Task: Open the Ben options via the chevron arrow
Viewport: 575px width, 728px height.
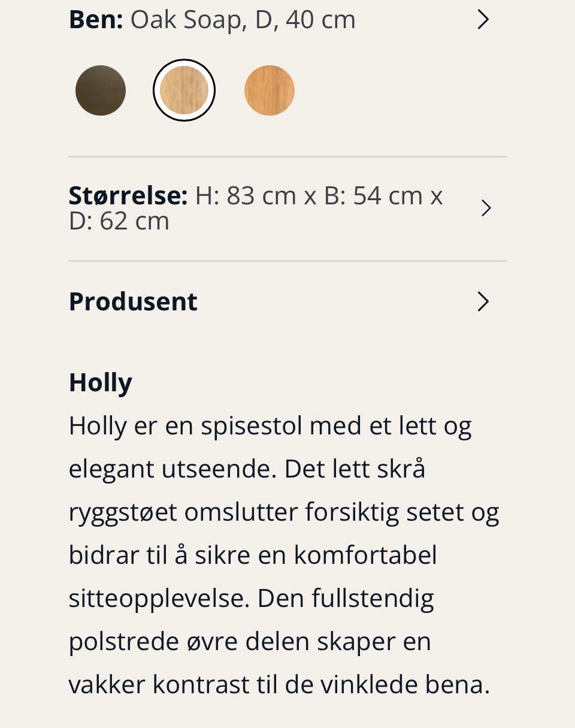Action: coord(483,19)
